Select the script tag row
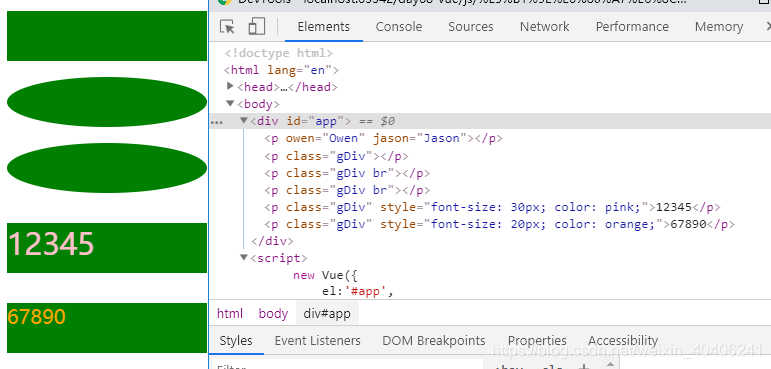 (x=279, y=258)
